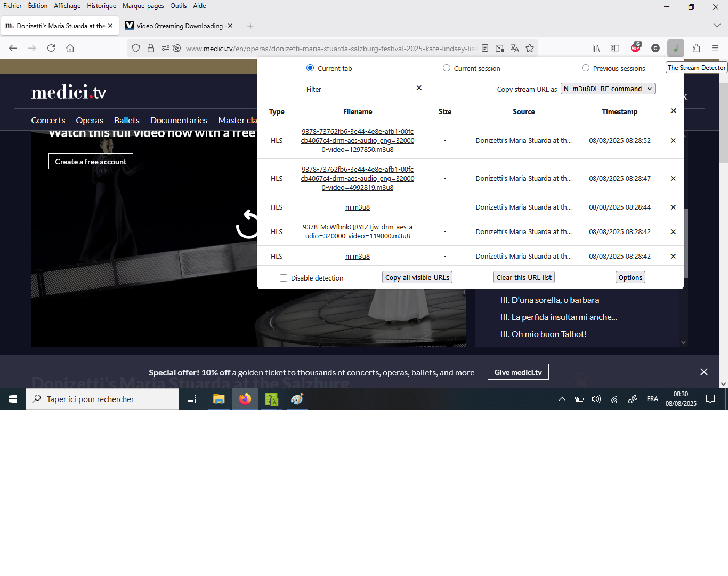
Task: Select the Current session radio button
Action: pyautogui.click(x=447, y=68)
